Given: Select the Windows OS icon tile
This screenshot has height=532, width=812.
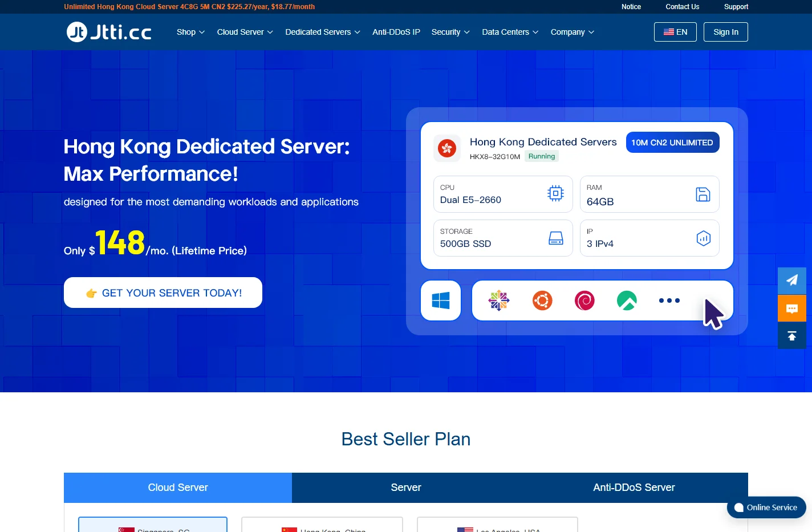Looking at the screenshot, I should click(x=441, y=300).
